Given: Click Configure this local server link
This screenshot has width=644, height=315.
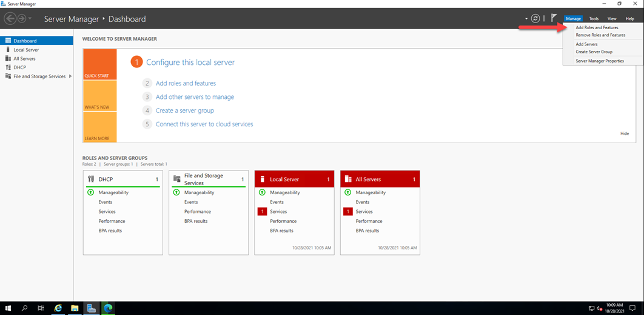Looking at the screenshot, I should tap(190, 63).
